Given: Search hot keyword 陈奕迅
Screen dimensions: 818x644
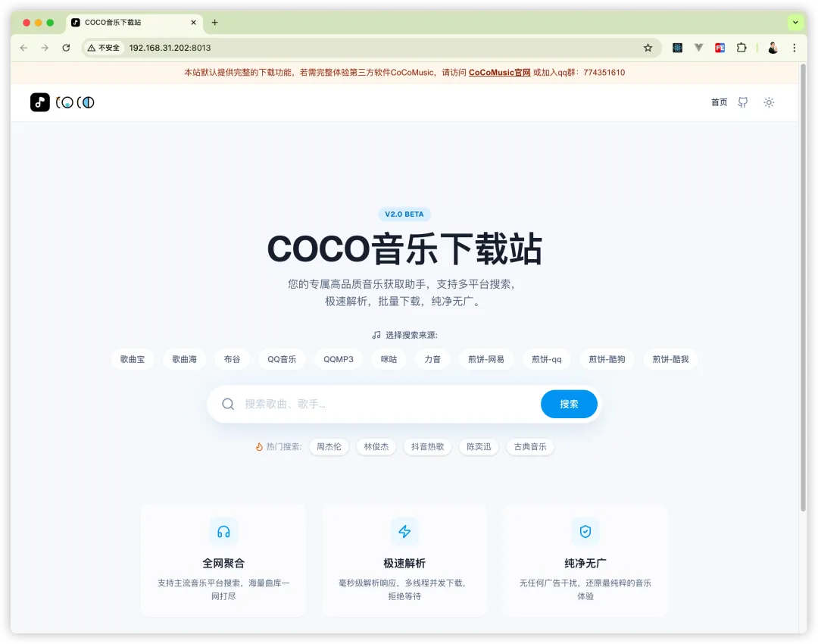Looking at the screenshot, I should coord(479,447).
